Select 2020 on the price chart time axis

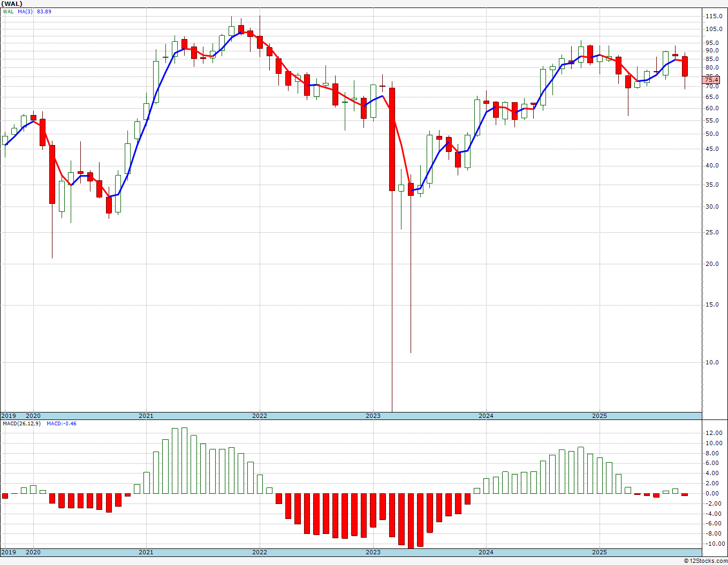33,416
